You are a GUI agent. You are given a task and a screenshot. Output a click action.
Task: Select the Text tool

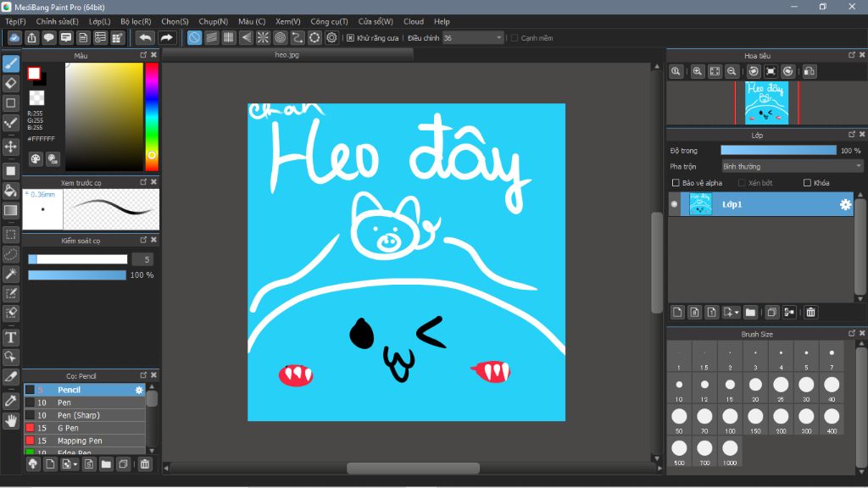coord(10,337)
